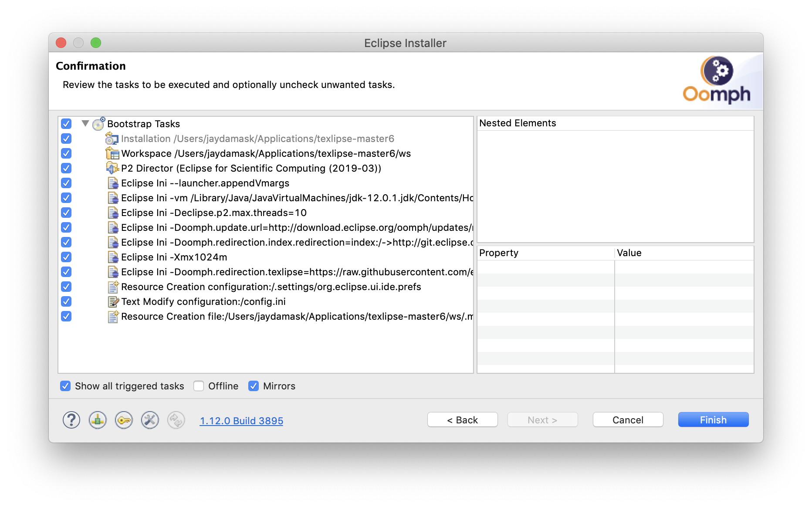Select the Workspace texlipse-master6/ws row
This screenshot has height=507, width=812.
266,153
